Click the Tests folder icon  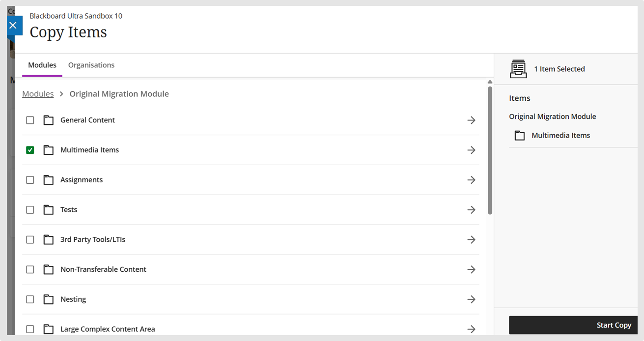click(48, 210)
